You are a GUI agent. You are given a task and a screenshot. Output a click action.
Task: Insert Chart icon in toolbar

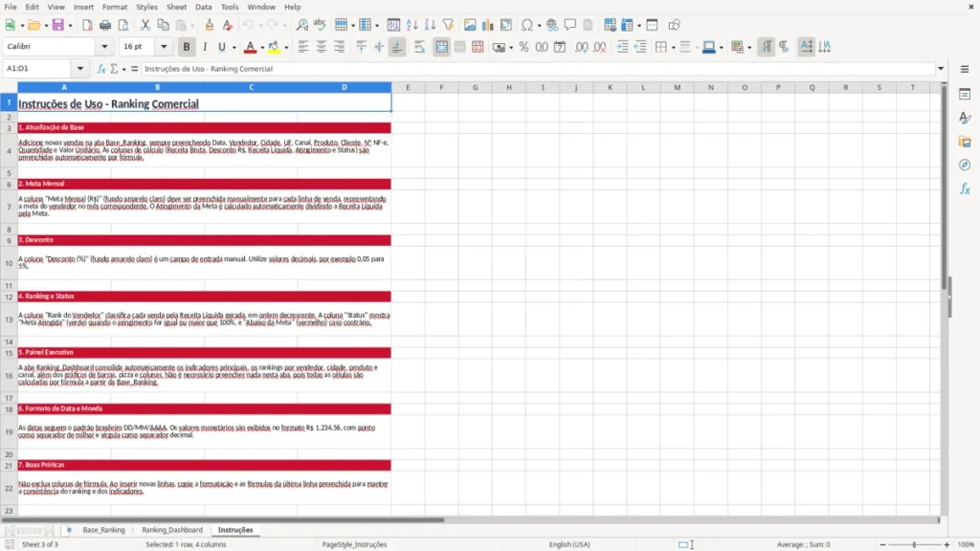point(487,25)
